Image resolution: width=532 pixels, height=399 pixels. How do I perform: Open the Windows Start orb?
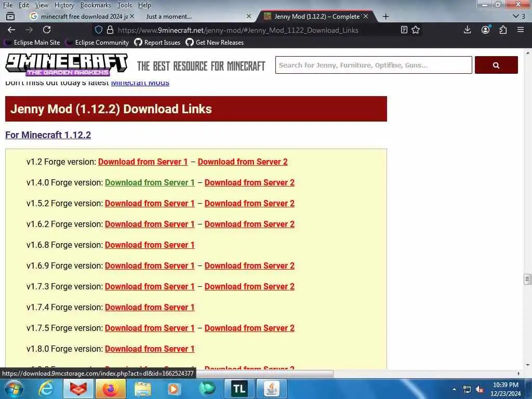point(14,389)
